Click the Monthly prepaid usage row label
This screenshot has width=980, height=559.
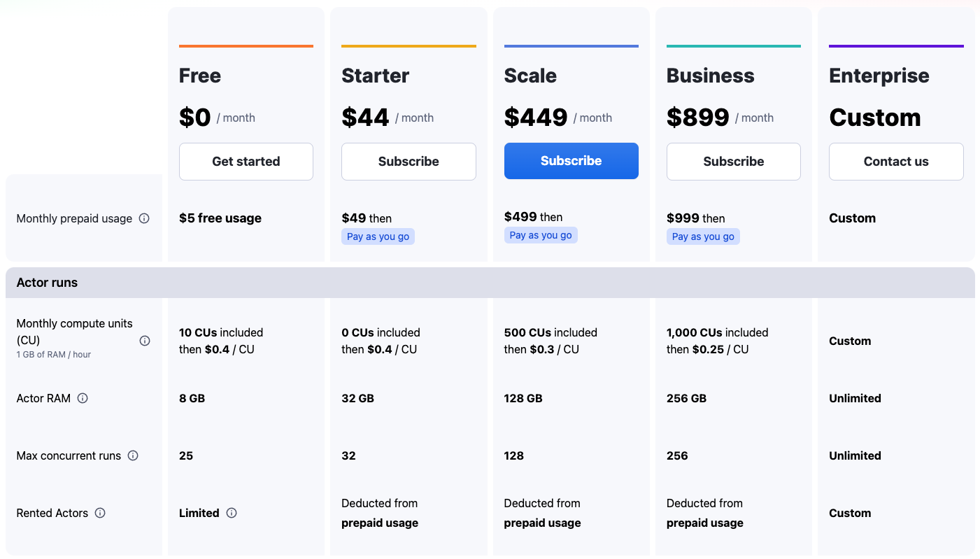pos(74,218)
